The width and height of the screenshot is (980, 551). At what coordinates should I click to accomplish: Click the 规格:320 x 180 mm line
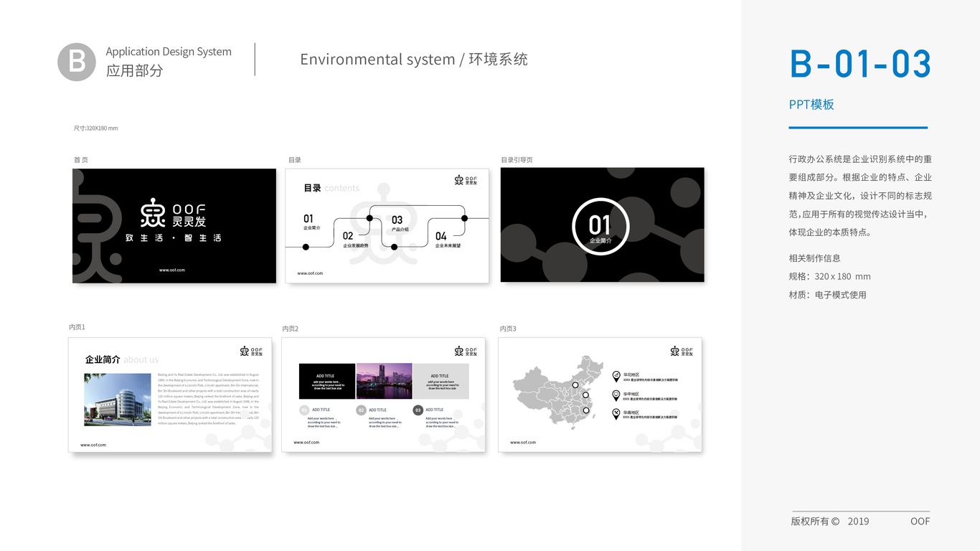829,276
